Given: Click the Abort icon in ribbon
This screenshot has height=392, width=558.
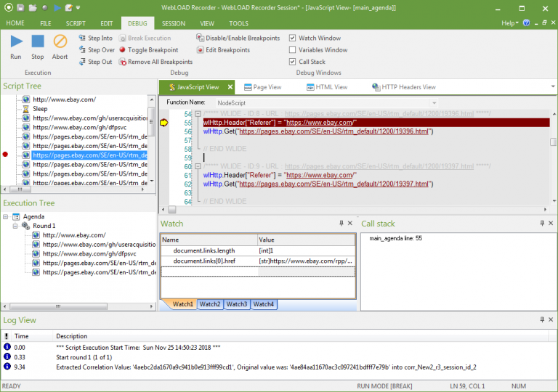Looking at the screenshot, I should tap(60, 43).
